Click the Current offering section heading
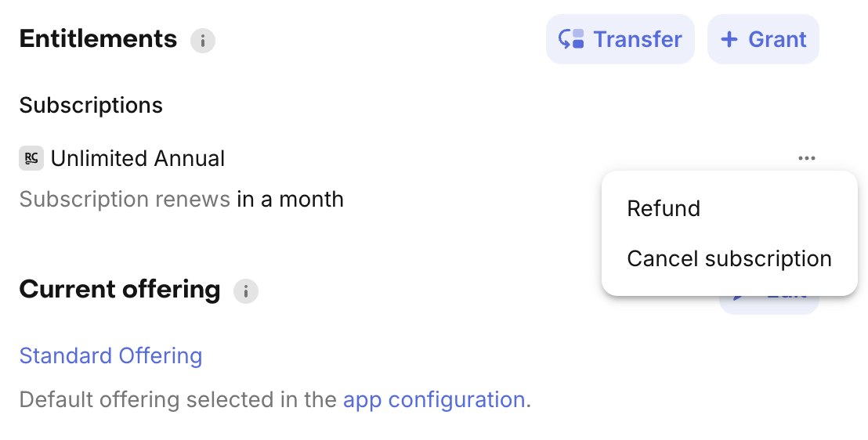Image resolution: width=868 pixels, height=440 pixels. 119,289
